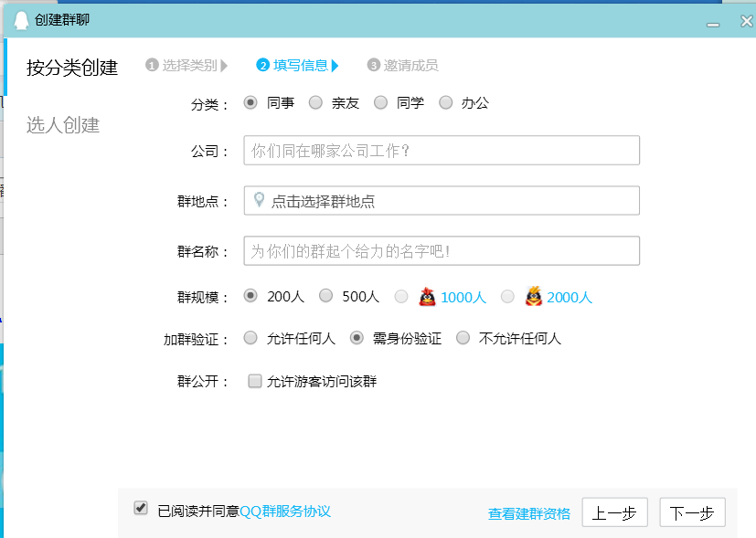
Task: Go to step 2 填写信息
Action: coord(297,65)
